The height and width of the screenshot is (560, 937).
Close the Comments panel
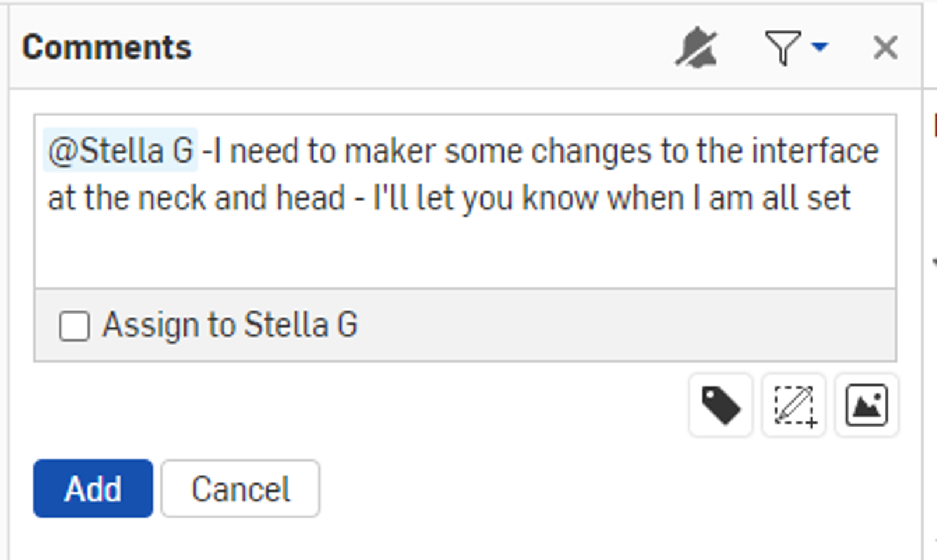pos(885,47)
